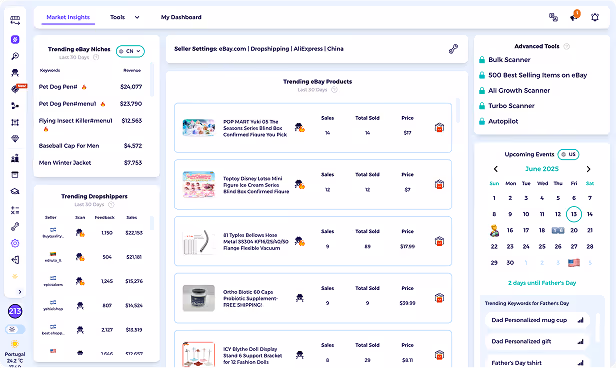The width and height of the screenshot is (616, 368).
Task: Switch to the Market Insights tab
Action: tap(68, 17)
